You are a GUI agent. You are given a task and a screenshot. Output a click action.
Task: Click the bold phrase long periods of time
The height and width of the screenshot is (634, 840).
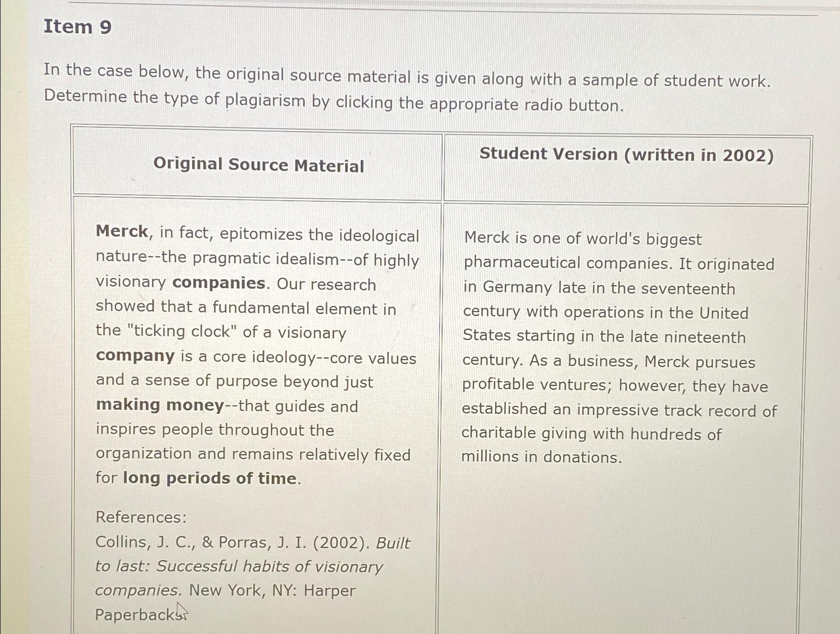210,478
